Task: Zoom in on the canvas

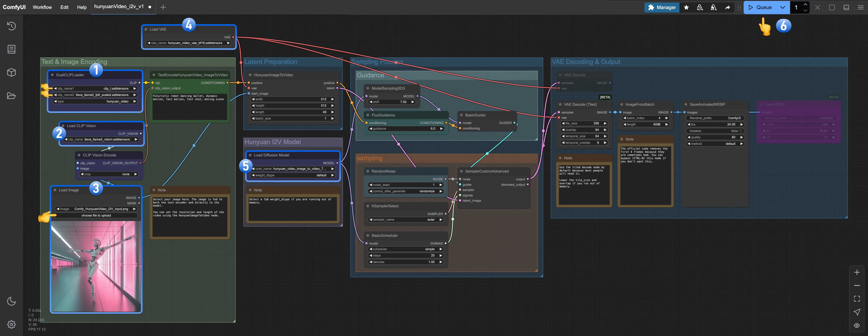Action: coord(857,272)
